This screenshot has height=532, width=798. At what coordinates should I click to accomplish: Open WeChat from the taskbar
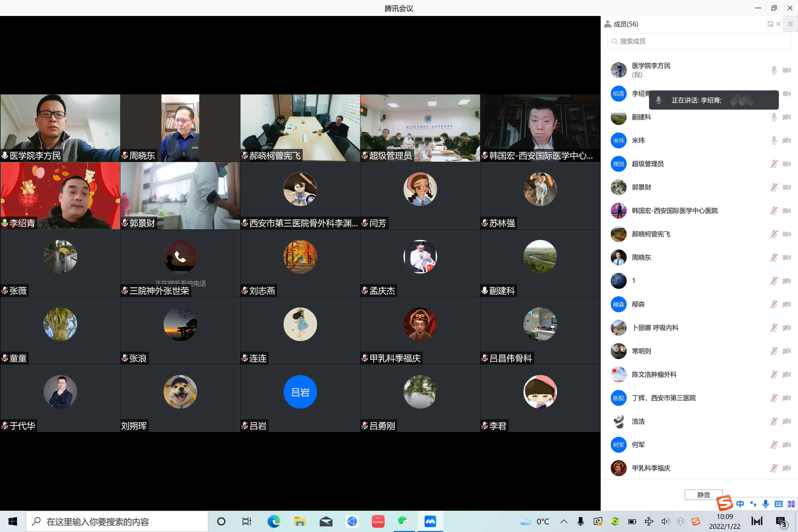click(404, 521)
